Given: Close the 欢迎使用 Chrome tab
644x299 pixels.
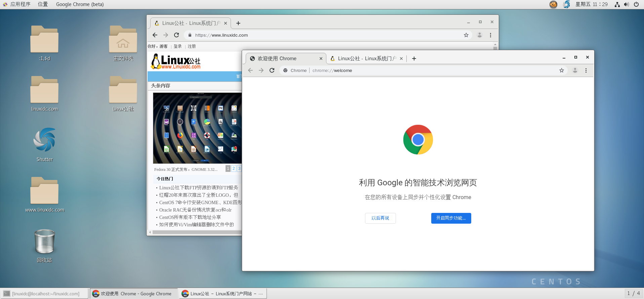Looking at the screenshot, I should (x=321, y=59).
